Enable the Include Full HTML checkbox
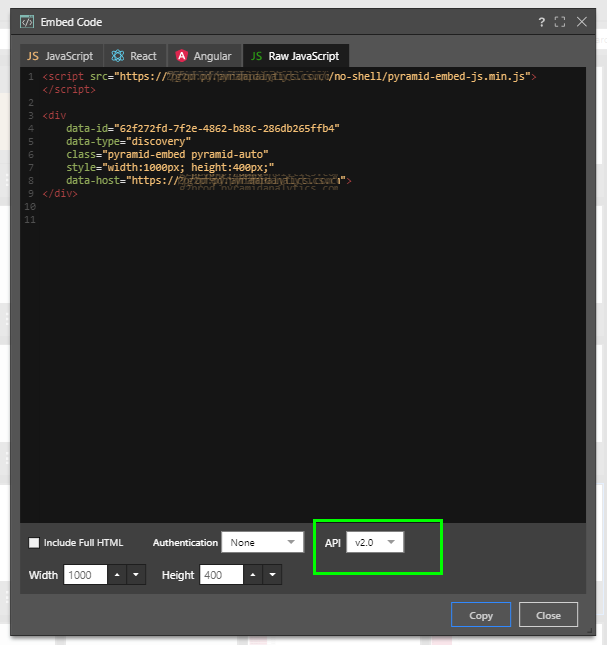The width and height of the screenshot is (607, 645). 34,543
